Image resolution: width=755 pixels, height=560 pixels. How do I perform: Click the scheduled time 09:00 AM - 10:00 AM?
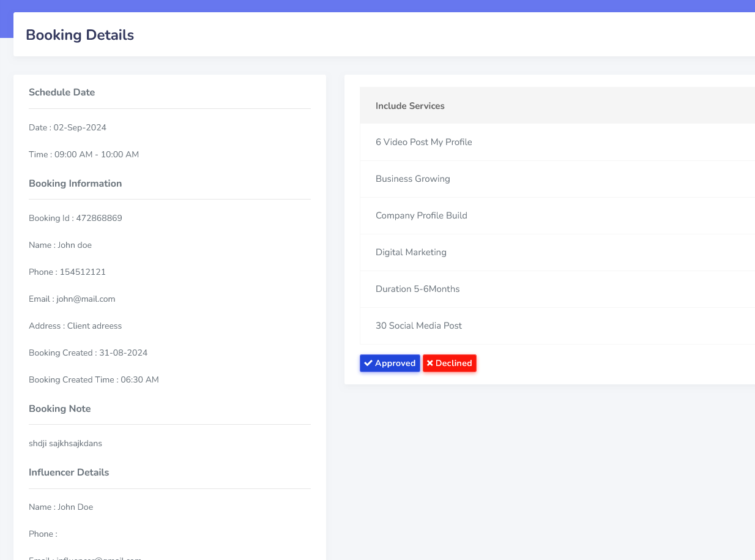[x=96, y=155]
